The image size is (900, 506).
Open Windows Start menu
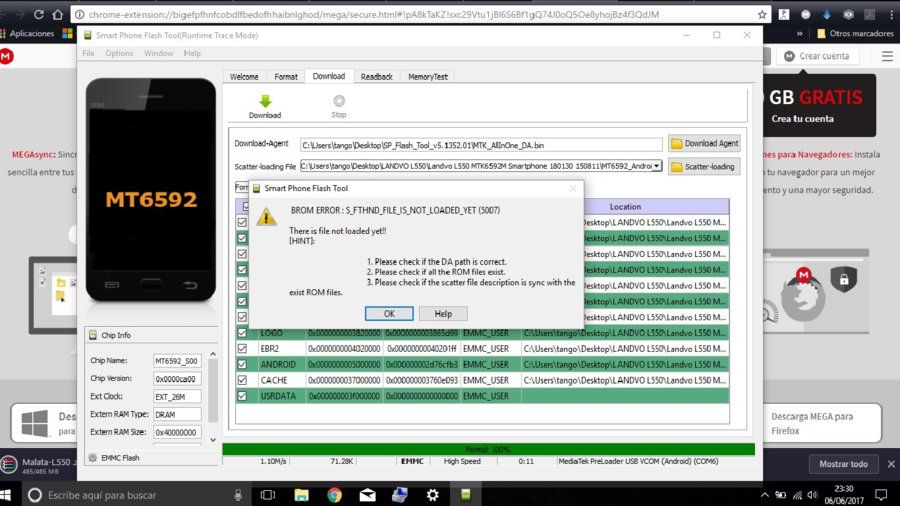click(x=6, y=495)
